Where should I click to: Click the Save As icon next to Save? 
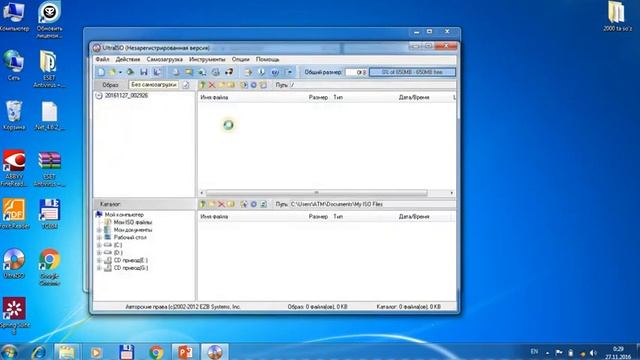157,72
